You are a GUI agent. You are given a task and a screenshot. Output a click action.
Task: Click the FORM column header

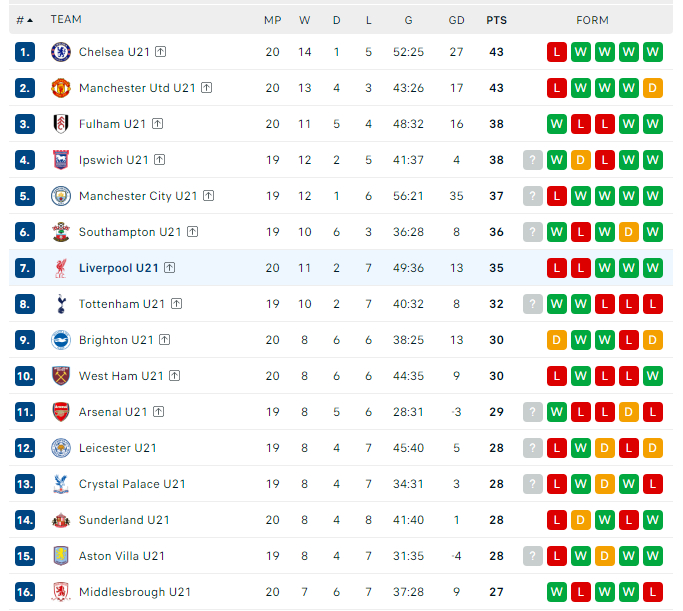pyautogui.click(x=592, y=20)
